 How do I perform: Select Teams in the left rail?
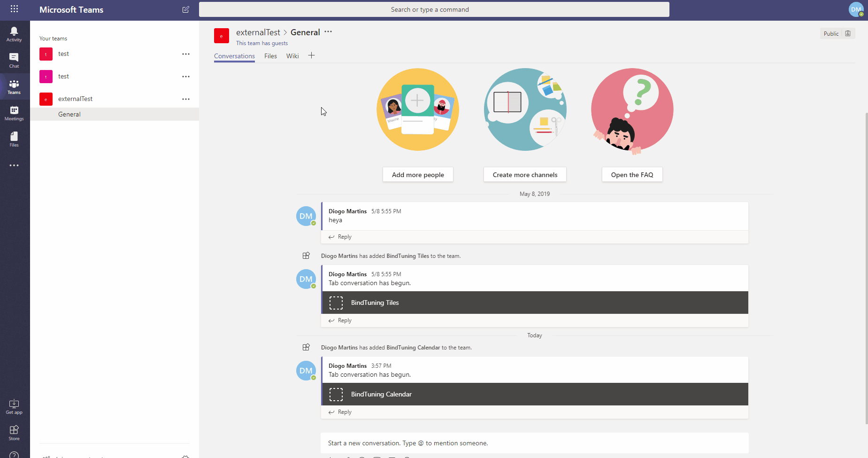click(14, 87)
